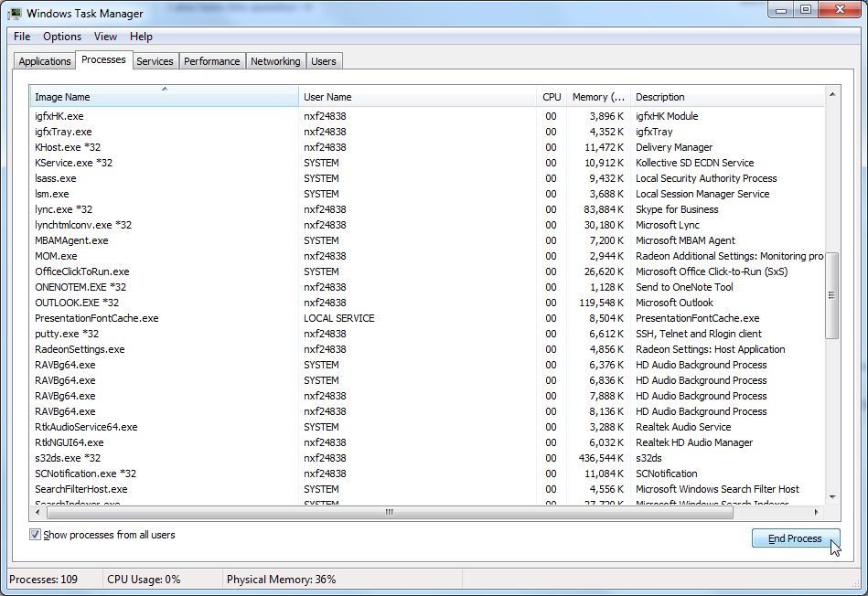Switch to the Performance tab
The image size is (868, 596).
[212, 61]
